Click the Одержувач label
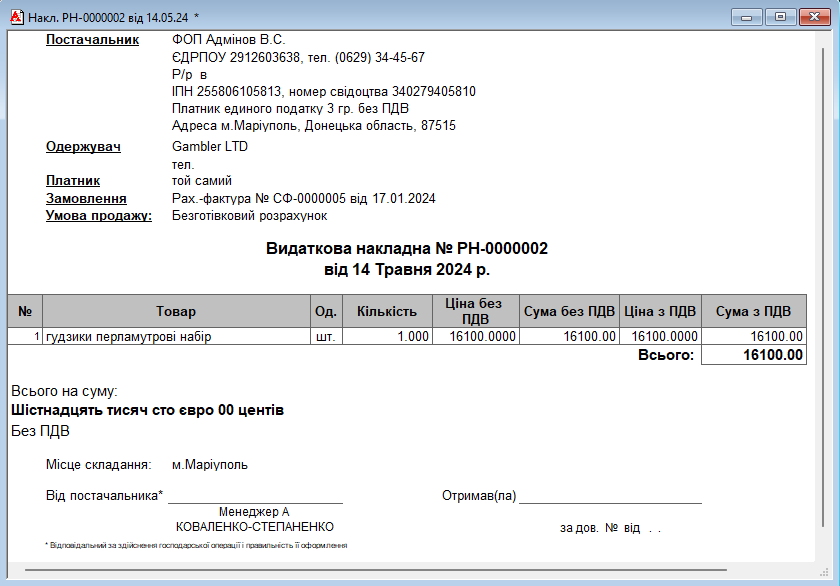The height and width of the screenshot is (586, 840). coord(83,147)
